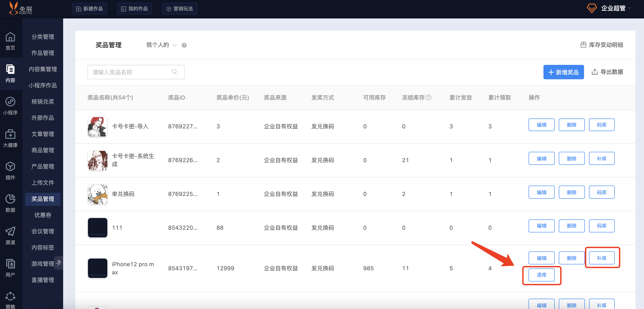
Task: Click the 新增奖品 add prize button
Action: [x=563, y=72]
